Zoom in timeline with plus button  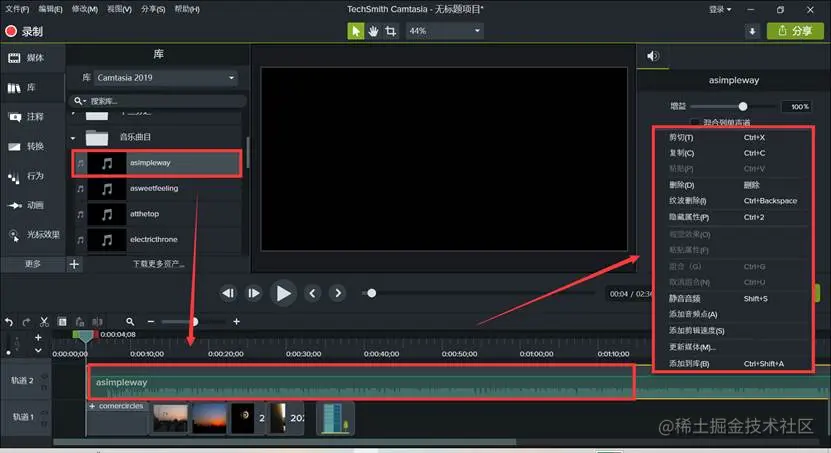click(x=236, y=322)
